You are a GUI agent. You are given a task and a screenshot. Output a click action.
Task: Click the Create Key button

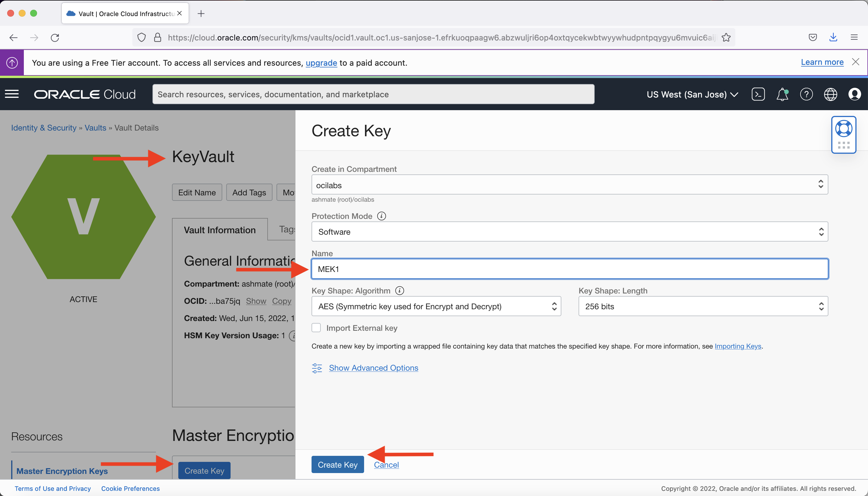point(337,464)
